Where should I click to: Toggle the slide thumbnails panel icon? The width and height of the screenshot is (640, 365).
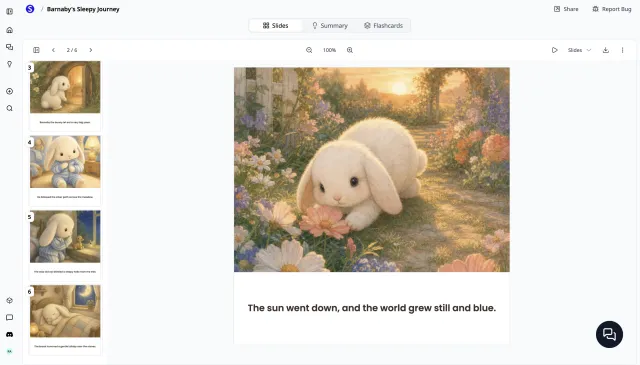tap(36, 50)
